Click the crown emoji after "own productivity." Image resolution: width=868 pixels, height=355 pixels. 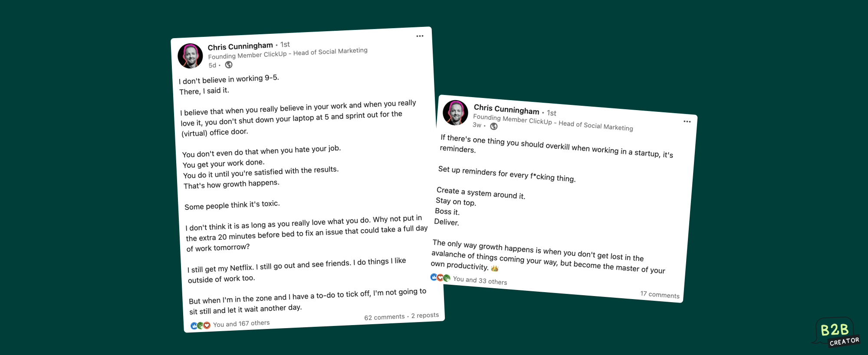pyautogui.click(x=495, y=268)
